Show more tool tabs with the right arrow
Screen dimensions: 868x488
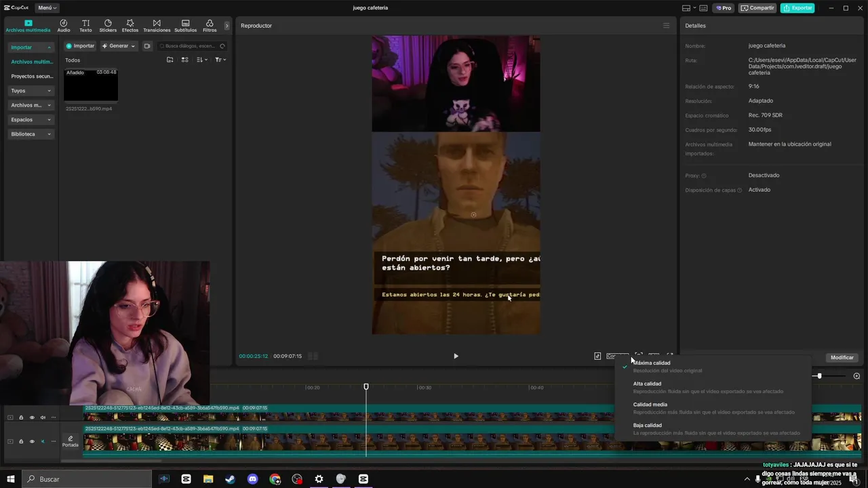[x=226, y=26]
